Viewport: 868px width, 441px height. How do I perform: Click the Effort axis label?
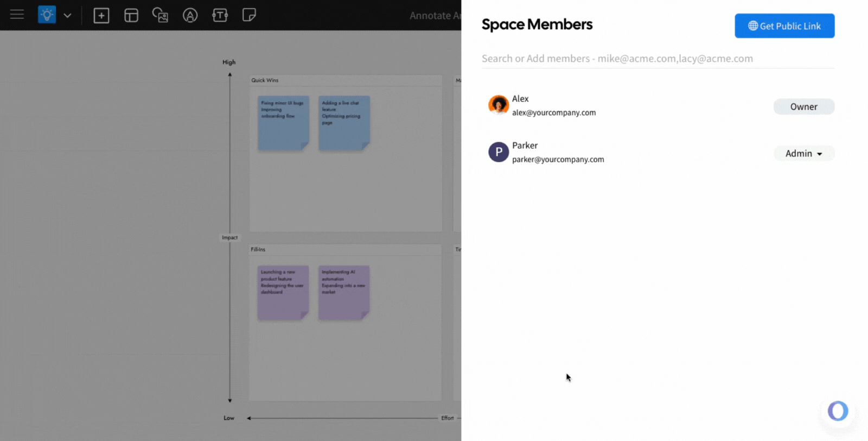coord(447,418)
